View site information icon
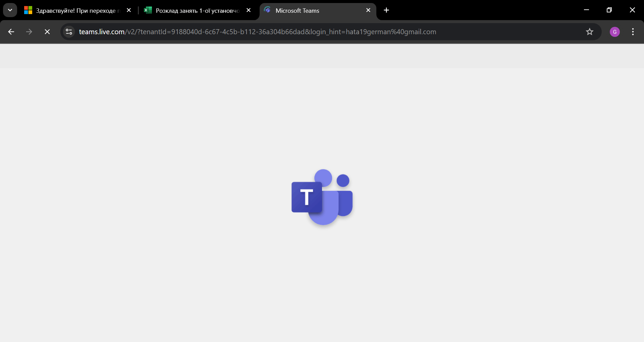Screen dimensions: 644x342 [69, 32]
